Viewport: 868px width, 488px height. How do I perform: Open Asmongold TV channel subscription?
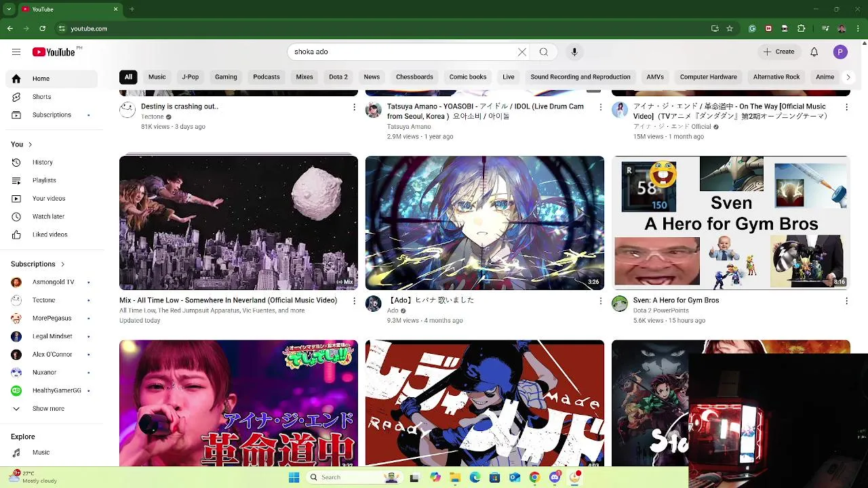click(x=52, y=282)
